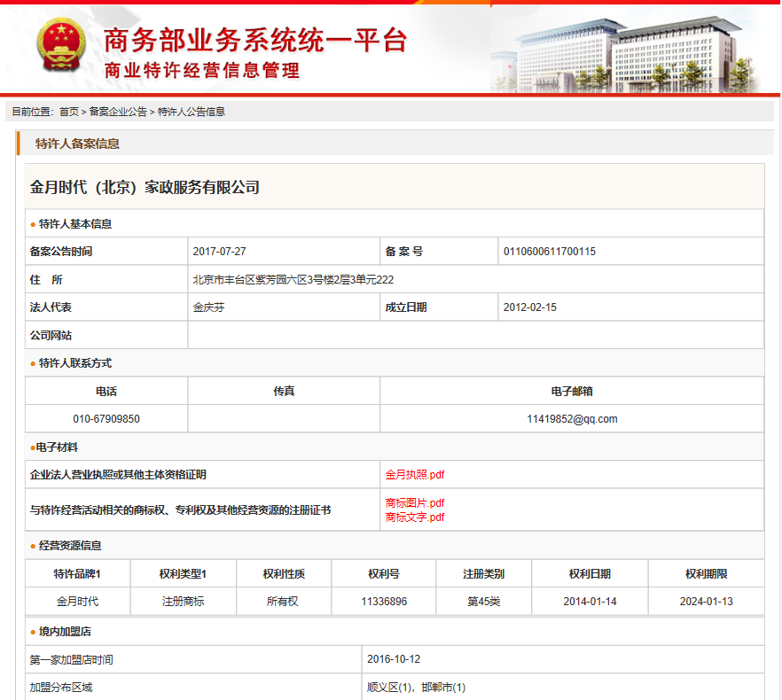Select 顺义区(1)，邯郸市(1) distribution text

(416, 687)
